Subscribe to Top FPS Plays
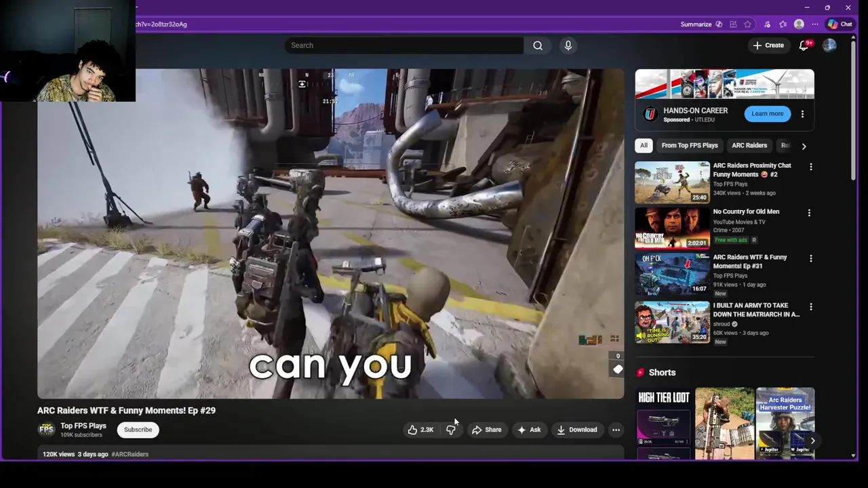868x488 pixels. coord(138,430)
